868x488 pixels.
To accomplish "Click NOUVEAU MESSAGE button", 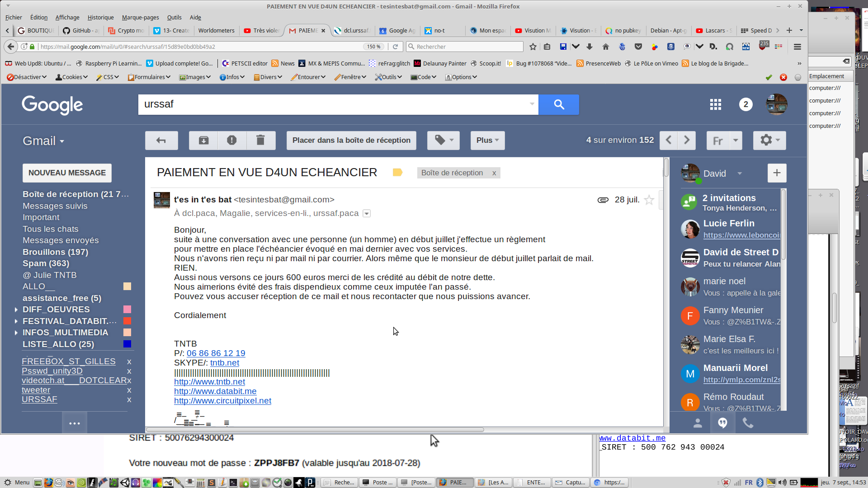I will click(x=67, y=173).
